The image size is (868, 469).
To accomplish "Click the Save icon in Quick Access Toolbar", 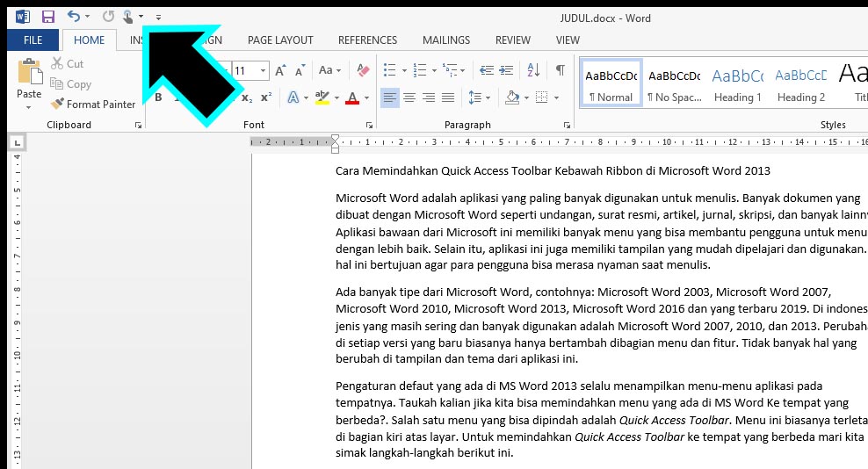I will tap(48, 17).
